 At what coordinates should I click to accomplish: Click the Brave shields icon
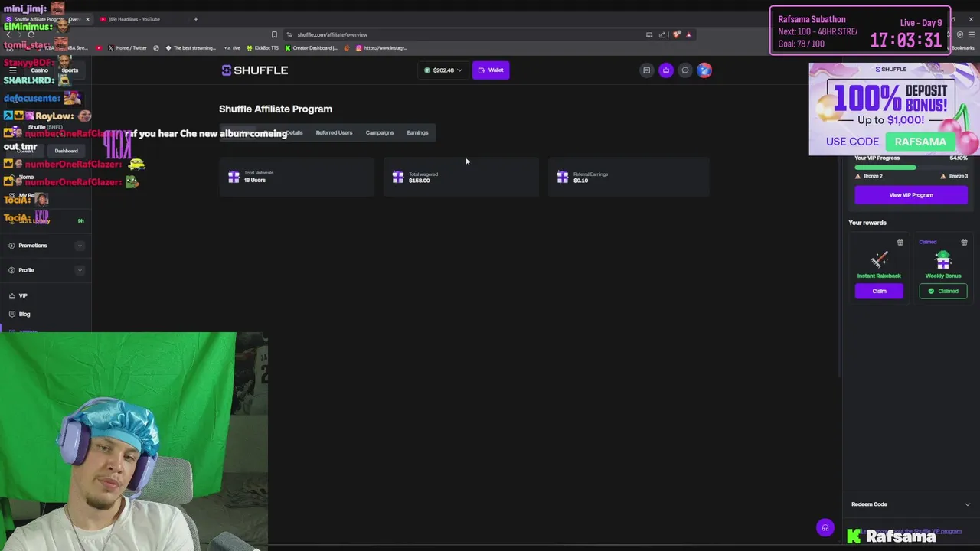click(677, 34)
